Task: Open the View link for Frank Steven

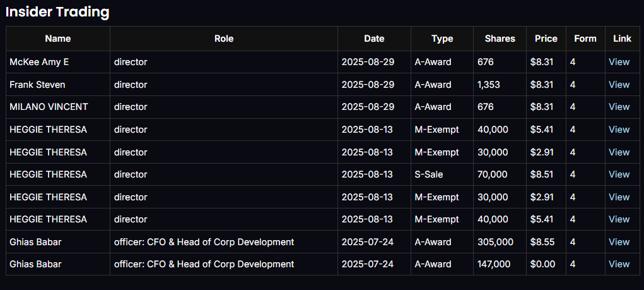Action: point(619,85)
